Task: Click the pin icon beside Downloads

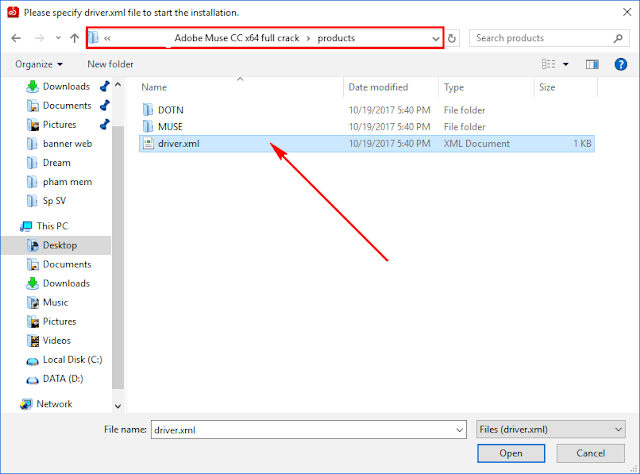Action: coord(104,86)
